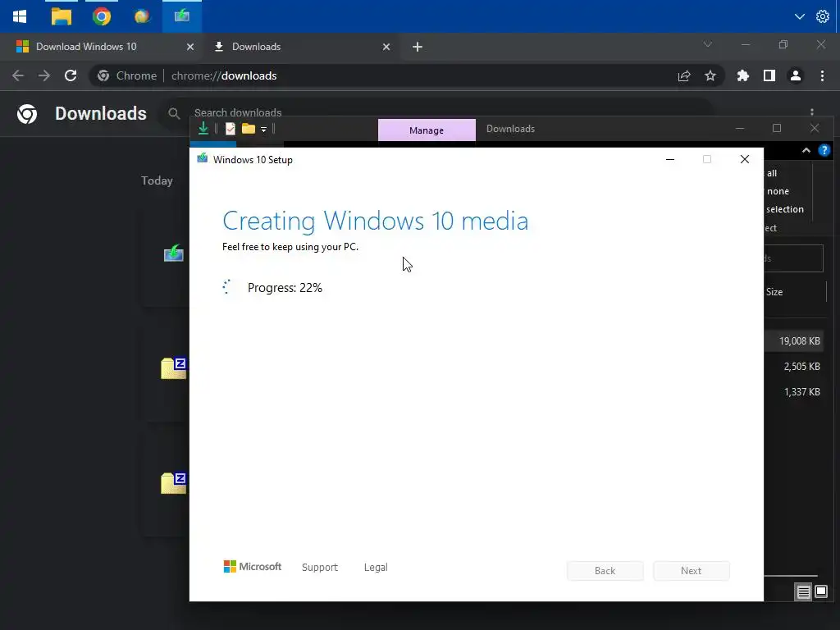840x630 pixels.
Task: Open Downloads page more actions menu
Action: click(812, 112)
